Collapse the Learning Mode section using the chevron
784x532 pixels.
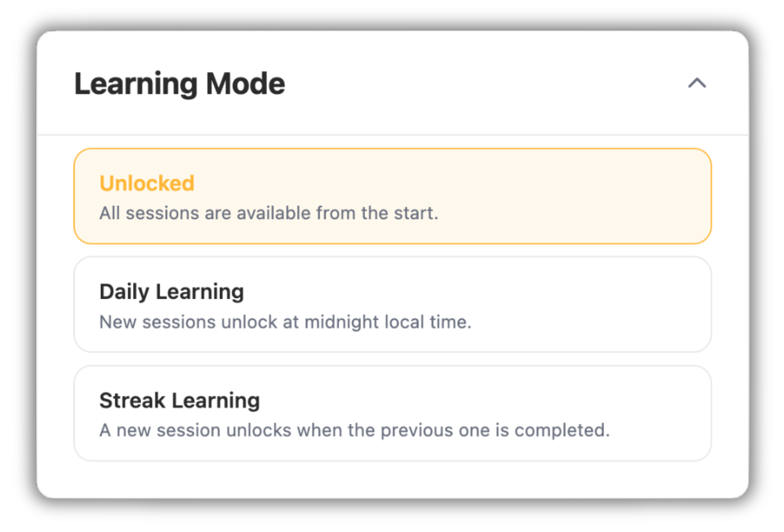(697, 83)
